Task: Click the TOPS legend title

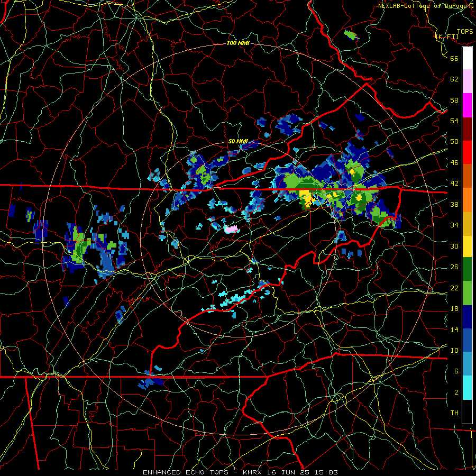Action: (x=465, y=32)
